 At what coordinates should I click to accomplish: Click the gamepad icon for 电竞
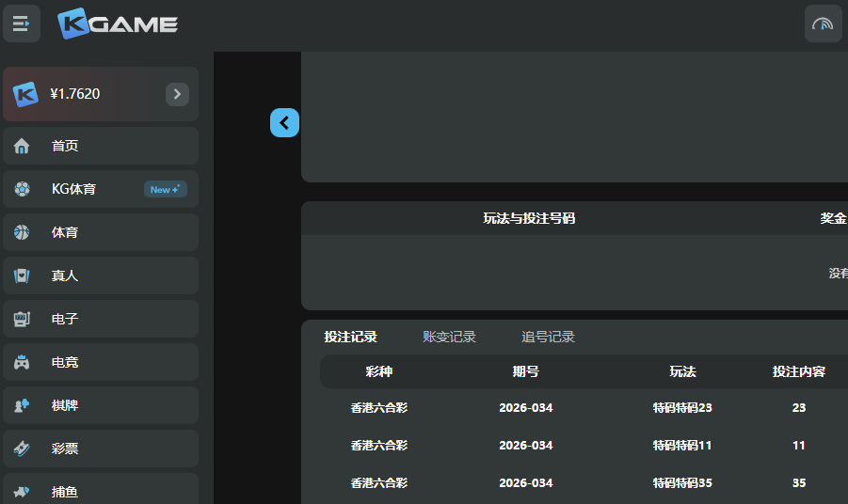[x=22, y=362]
